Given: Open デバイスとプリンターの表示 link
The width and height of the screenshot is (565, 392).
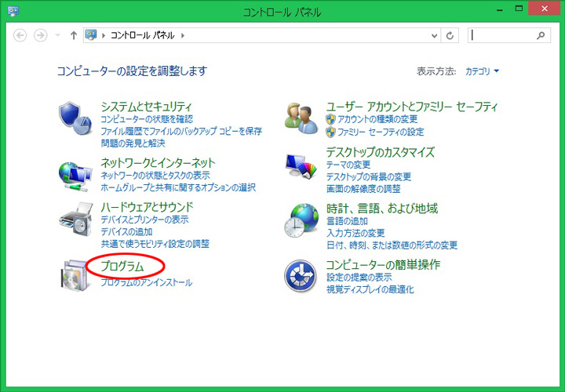Looking at the screenshot, I should 144,220.
